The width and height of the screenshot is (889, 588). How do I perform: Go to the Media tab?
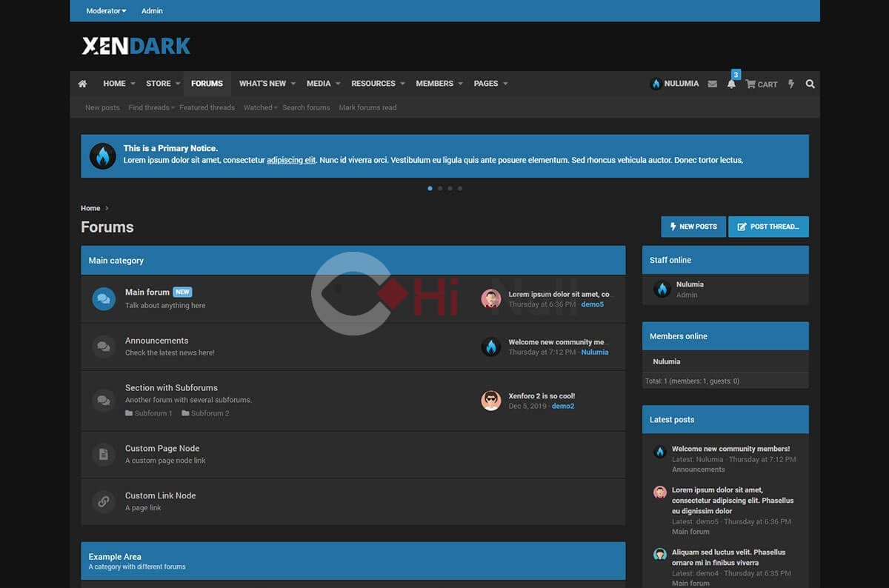click(319, 84)
